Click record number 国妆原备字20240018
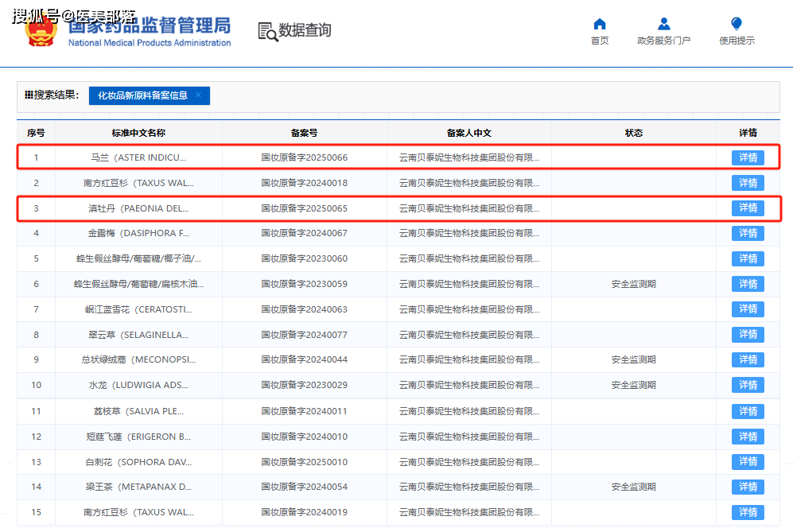This screenshot has width=793, height=532. pyautogui.click(x=304, y=183)
